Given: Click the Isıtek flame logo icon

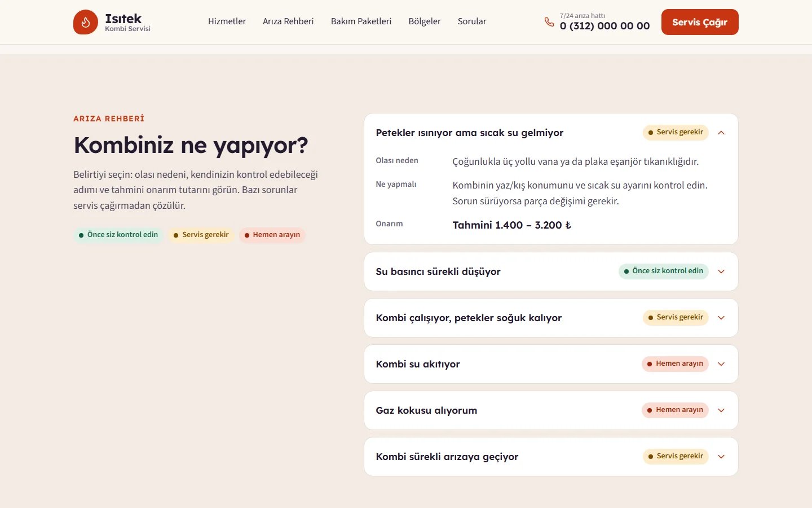Looking at the screenshot, I should click(x=86, y=22).
